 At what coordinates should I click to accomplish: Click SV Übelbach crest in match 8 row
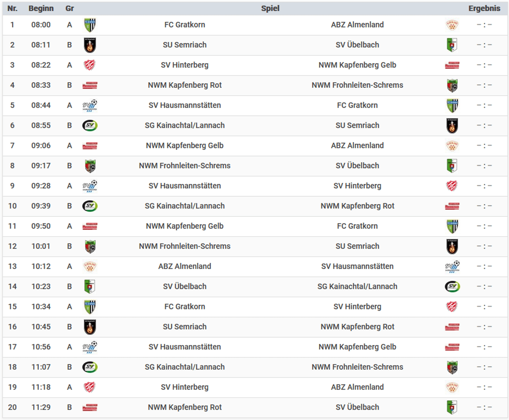click(452, 166)
